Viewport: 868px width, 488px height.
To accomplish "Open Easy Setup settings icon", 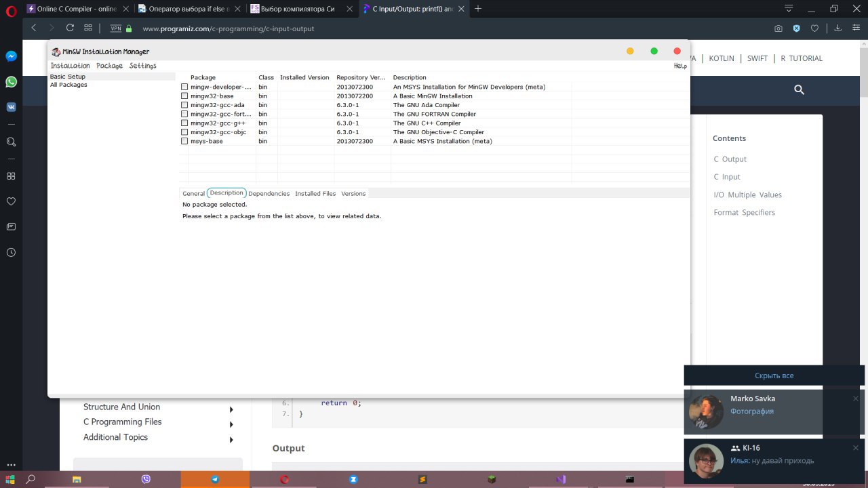I will coord(856,28).
